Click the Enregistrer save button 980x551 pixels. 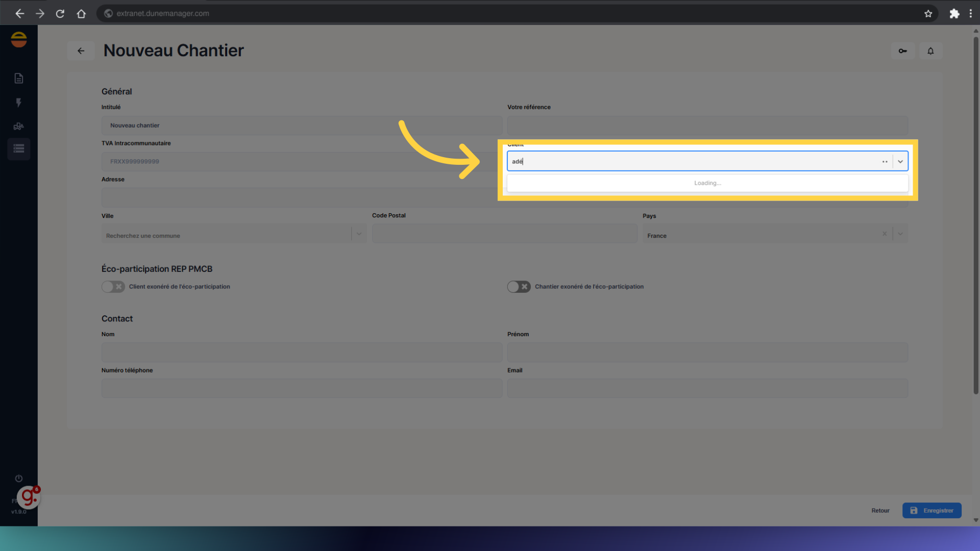932,511
